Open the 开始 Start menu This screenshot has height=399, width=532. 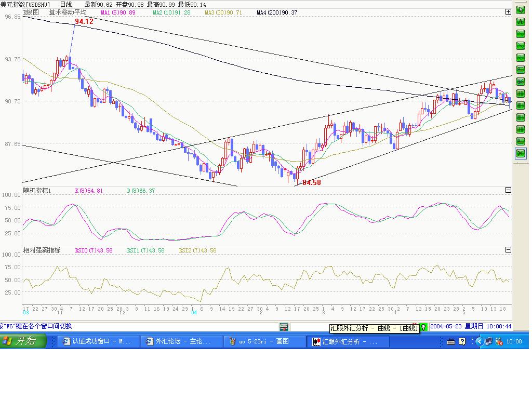(23, 341)
